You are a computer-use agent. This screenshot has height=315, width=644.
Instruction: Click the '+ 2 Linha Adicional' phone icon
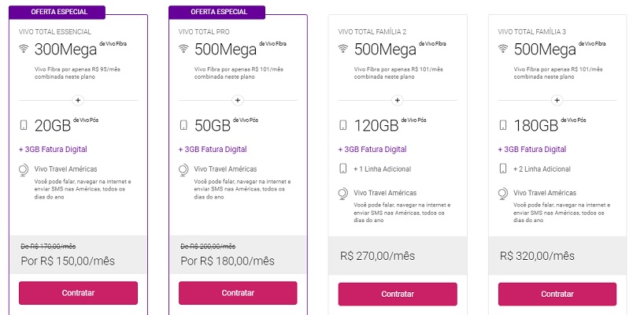503,169
